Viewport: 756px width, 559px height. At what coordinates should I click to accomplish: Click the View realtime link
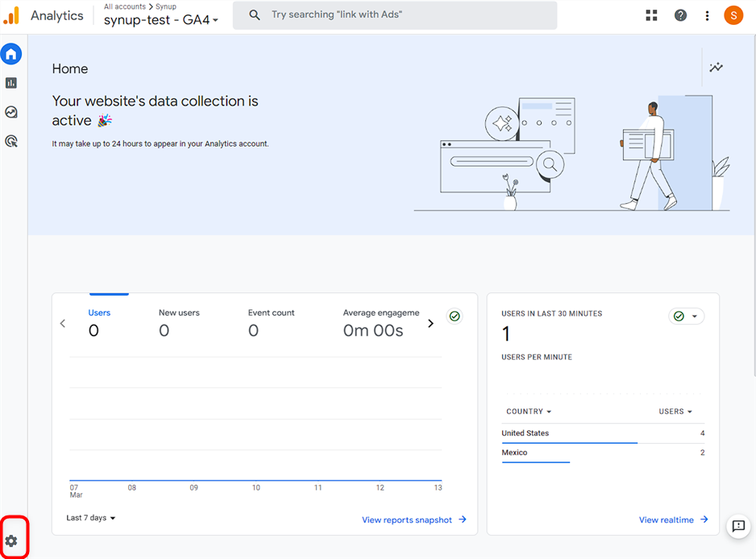point(673,520)
